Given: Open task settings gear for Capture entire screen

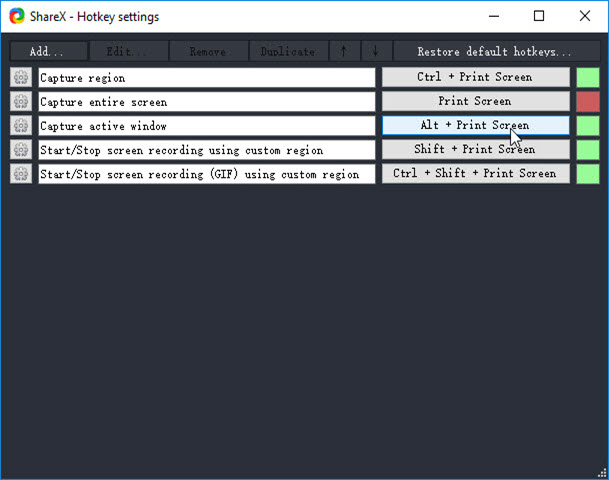Looking at the screenshot, I should pos(21,102).
